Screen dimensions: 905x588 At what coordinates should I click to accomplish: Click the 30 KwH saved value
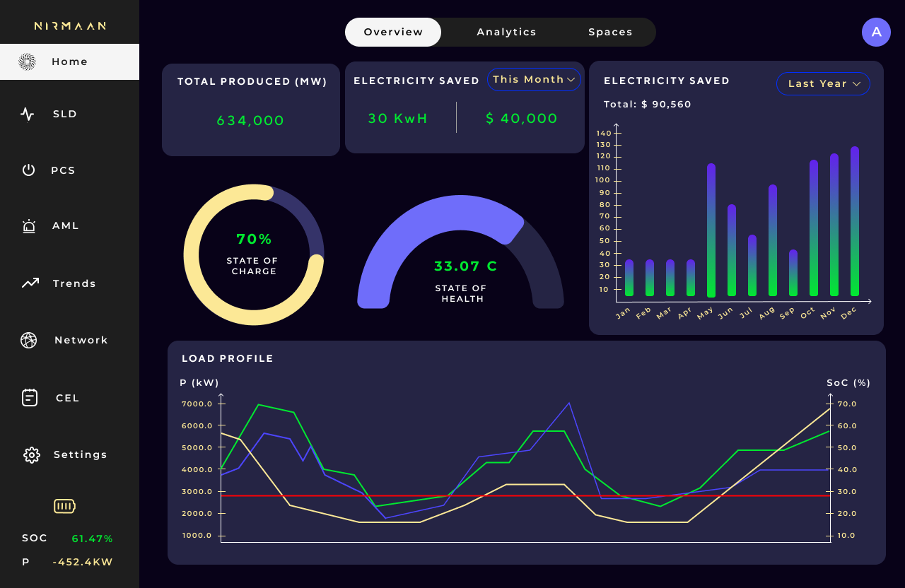click(x=398, y=119)
